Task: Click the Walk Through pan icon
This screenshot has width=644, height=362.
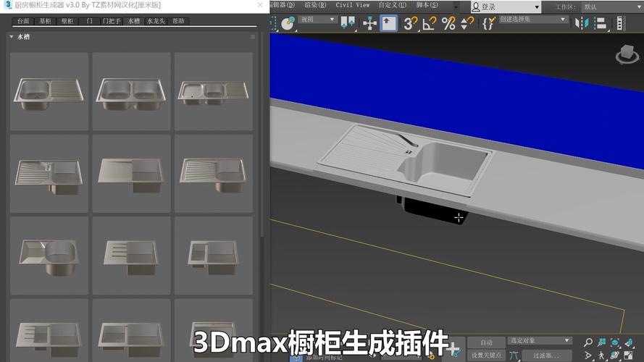Action: tap(602, 355)
